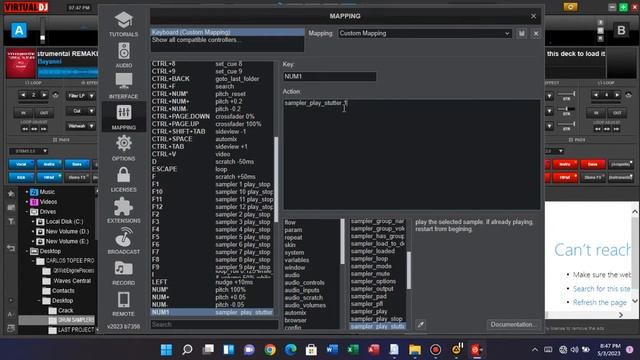Image resolution: width=640 pixels, height=360 pixels.
Task: Adjust the top effect slider on deck B
Action: point(567,95)
